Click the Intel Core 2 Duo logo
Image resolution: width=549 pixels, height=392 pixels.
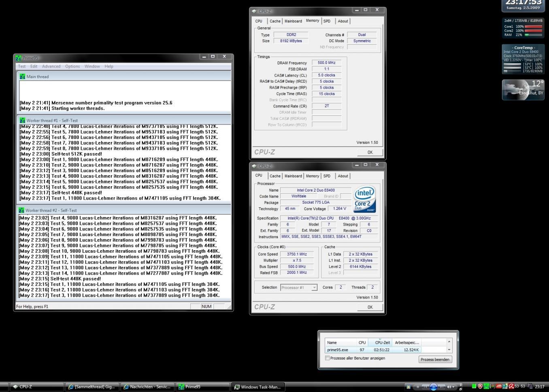[x=365, y=199]
